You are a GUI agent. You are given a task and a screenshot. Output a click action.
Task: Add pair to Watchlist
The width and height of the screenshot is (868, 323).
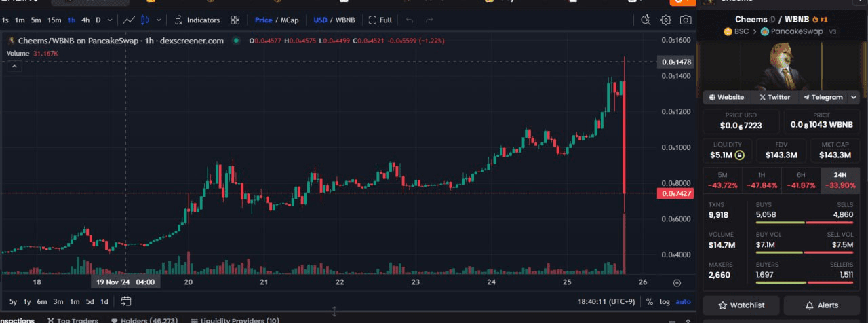(x=741, y=305)
